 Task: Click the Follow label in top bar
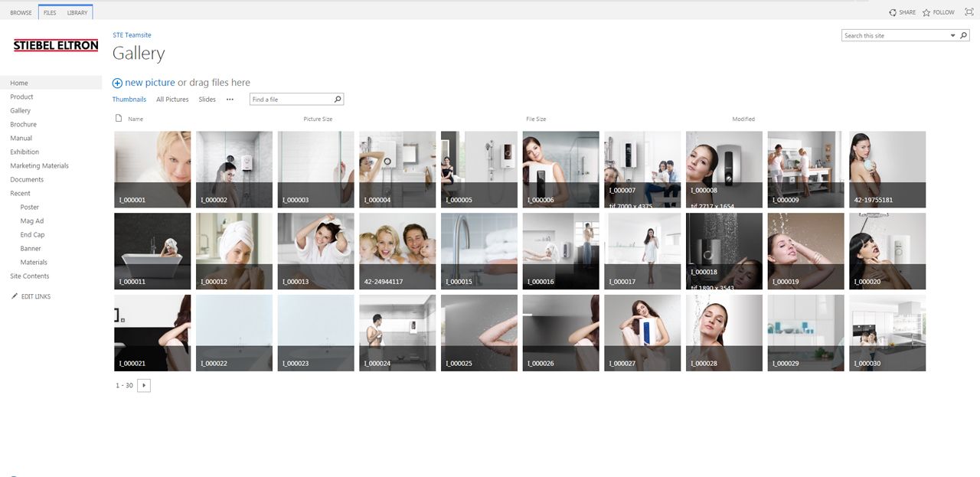[x=944, y=12]
